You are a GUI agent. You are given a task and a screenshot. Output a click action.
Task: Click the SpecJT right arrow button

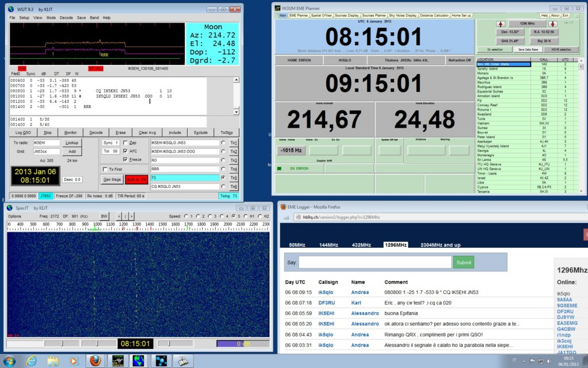coord(131,216)
